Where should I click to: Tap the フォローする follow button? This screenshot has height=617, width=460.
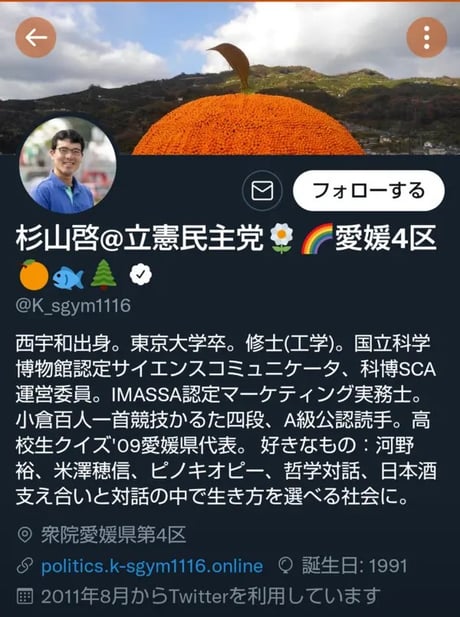369,191
